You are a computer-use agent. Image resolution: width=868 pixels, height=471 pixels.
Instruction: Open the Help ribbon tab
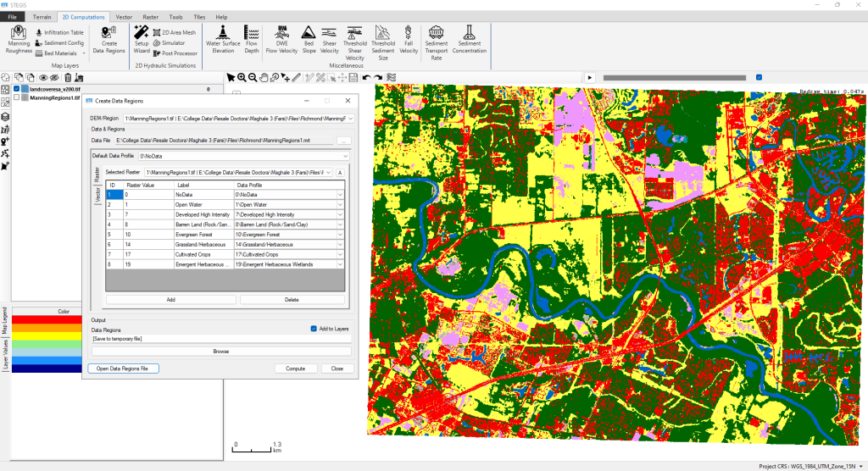221,17
